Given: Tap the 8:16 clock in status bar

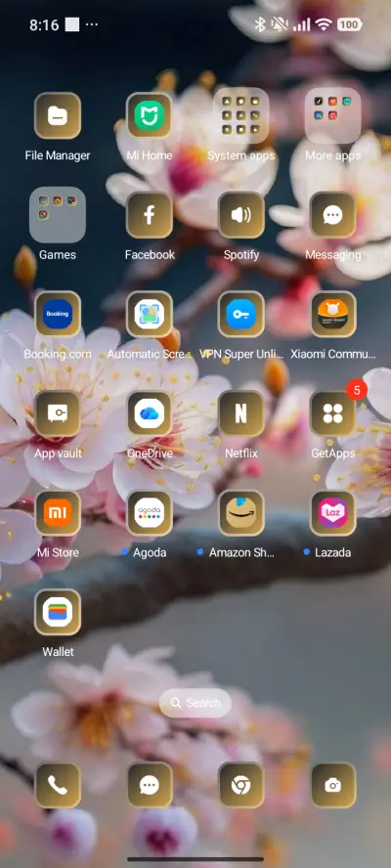Looking at the screenshot, I should pyautogui.click(x=44, y=24).
